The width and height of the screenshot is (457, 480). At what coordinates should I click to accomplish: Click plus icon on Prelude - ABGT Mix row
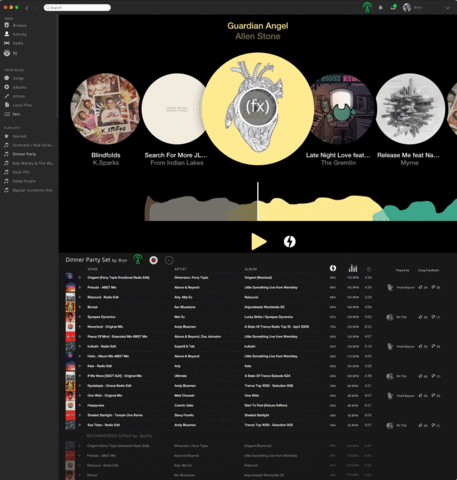point(80,287)
